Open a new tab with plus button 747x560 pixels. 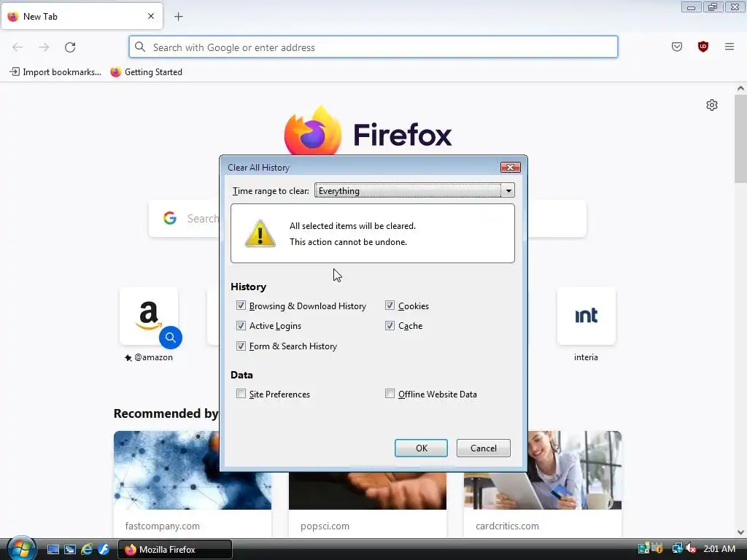tap(179, 17)
